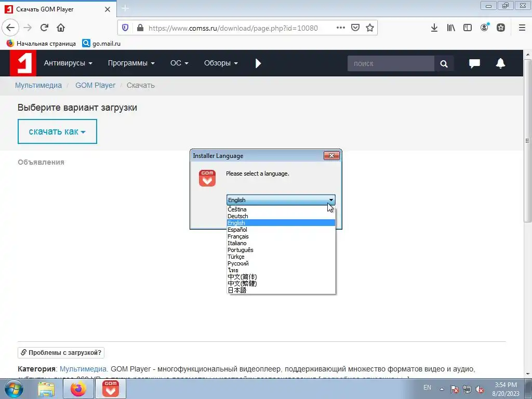Choose Thai (ไทย) language option

[281, 270]
